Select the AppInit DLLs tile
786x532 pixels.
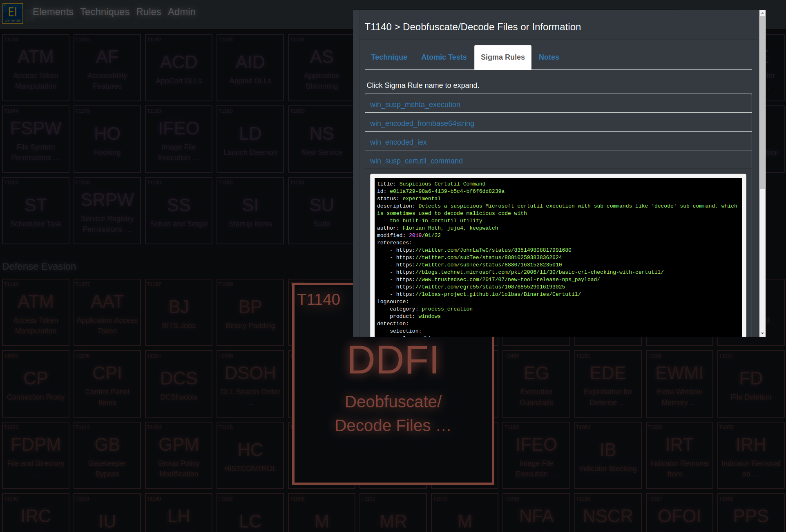250,68
